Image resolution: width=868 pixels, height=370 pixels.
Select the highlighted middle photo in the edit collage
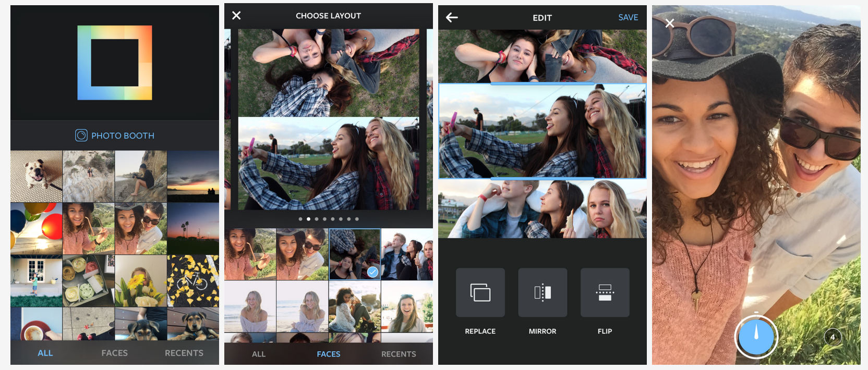[x=542, y=131]
